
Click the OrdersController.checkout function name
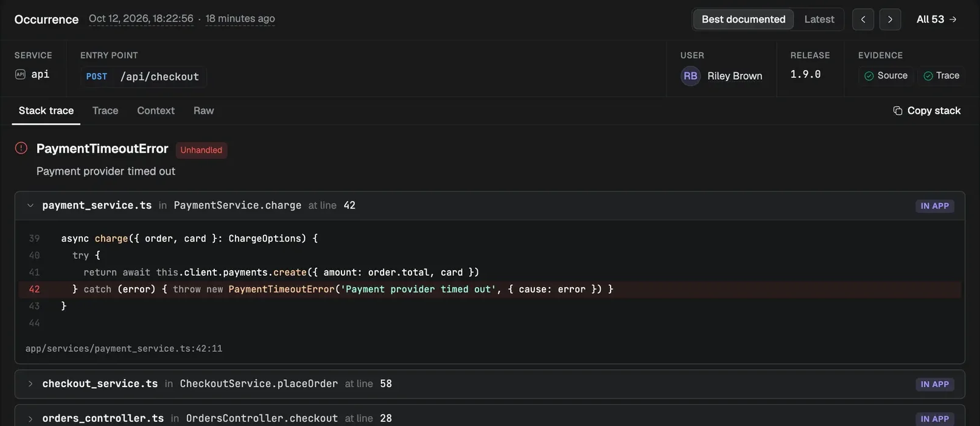(x=262, y=419)
